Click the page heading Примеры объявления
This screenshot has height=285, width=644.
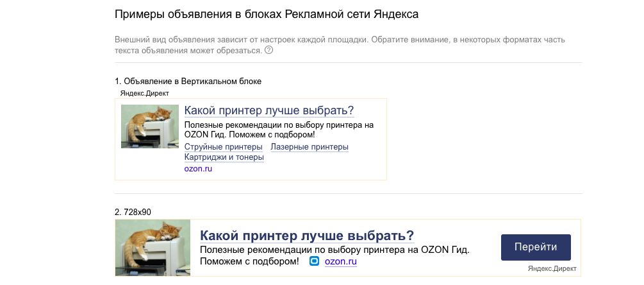tap(267, 14)
